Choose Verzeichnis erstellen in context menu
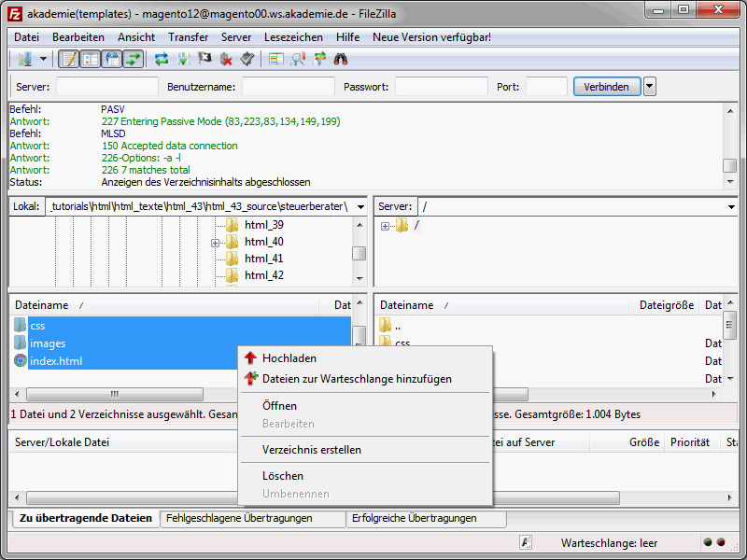Screen dimensions: 747x560 [365, 450]
